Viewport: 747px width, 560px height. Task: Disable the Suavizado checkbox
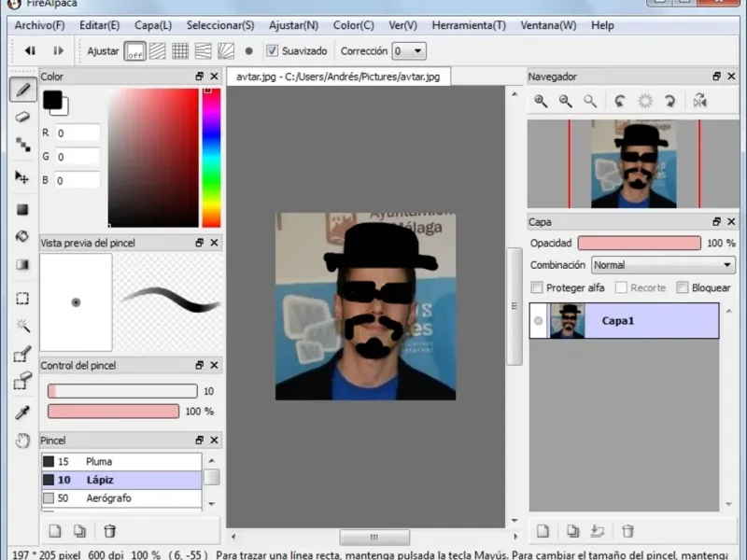(273, 51)
